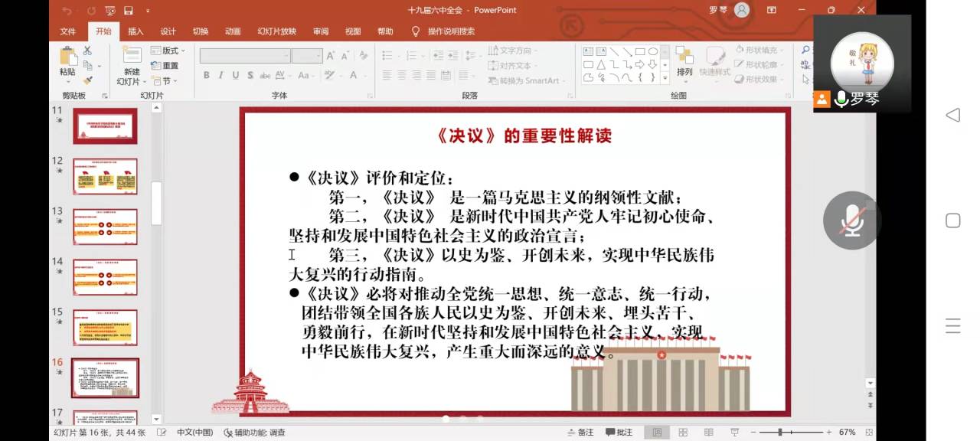Open the Insert (插入) tab
The image size is (980, 441).
pos(136,31)
